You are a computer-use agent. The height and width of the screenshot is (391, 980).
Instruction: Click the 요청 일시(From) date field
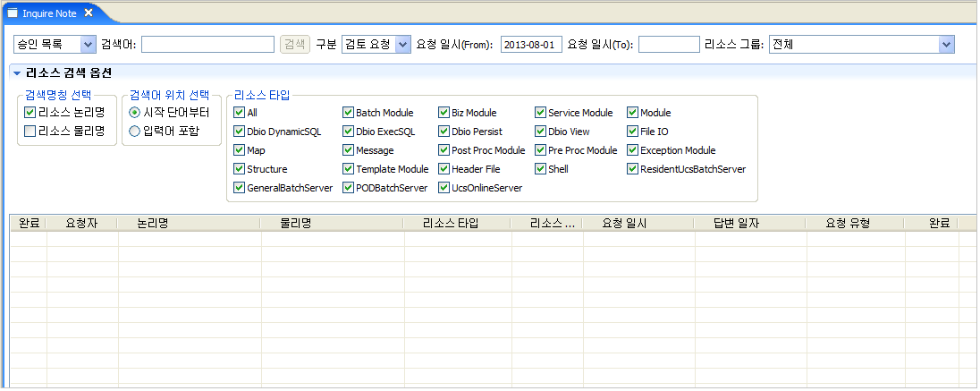click(530, 45)
